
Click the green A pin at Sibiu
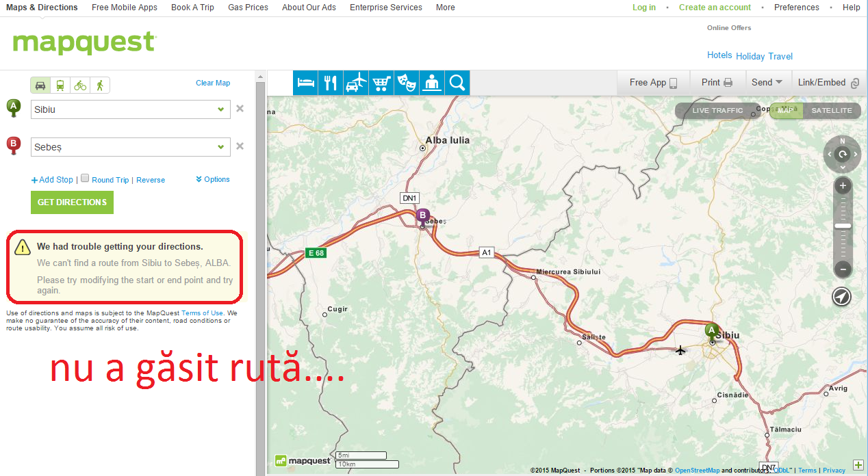[711, 332]
